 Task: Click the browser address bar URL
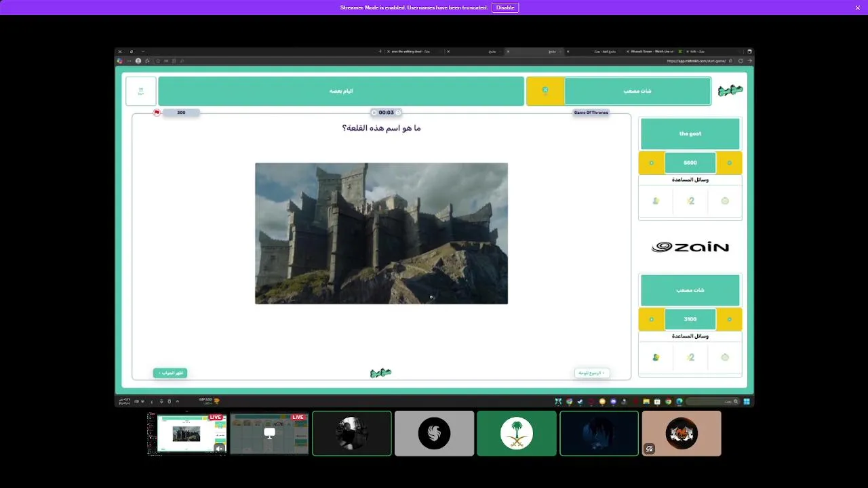click(x=696, y=61)
